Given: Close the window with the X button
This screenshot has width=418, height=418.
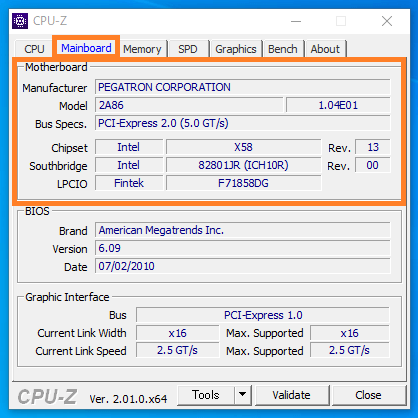Looking at the screenshot, I should pyautogui.click(x=387, y=21).
